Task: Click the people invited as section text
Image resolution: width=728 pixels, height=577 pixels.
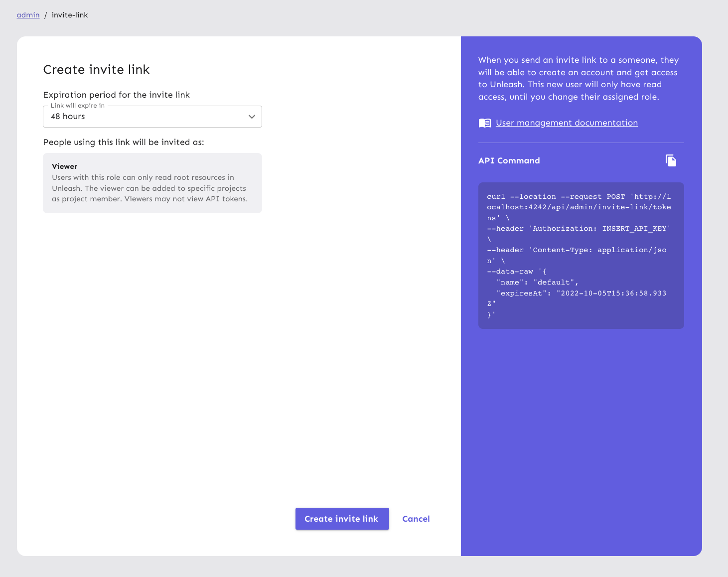Action: [124, 142]
